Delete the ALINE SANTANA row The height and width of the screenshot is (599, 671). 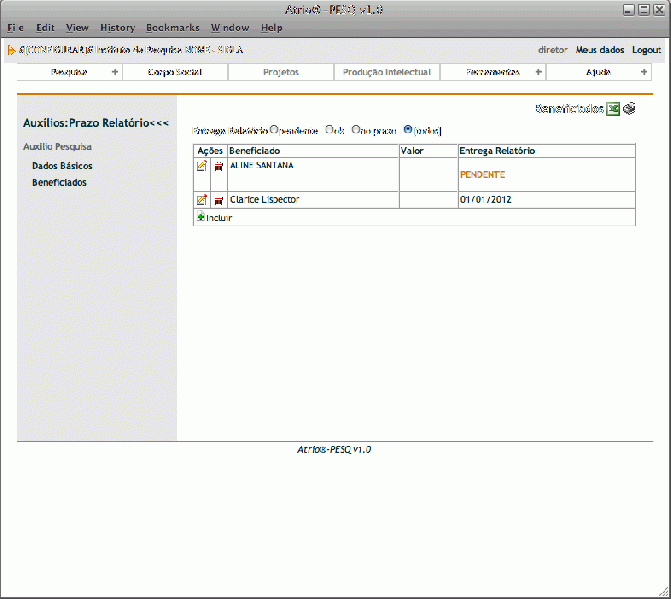tap(218, 167)
